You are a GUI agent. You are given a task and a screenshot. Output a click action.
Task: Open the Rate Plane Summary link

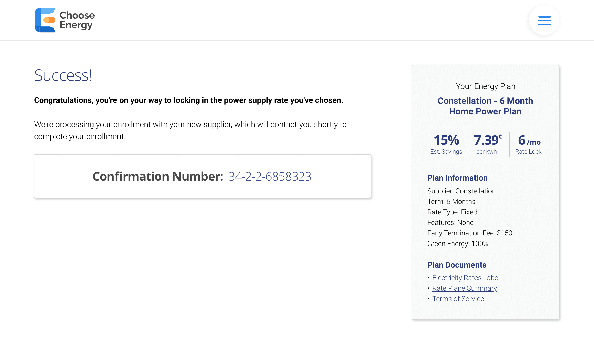pos(464,288)
